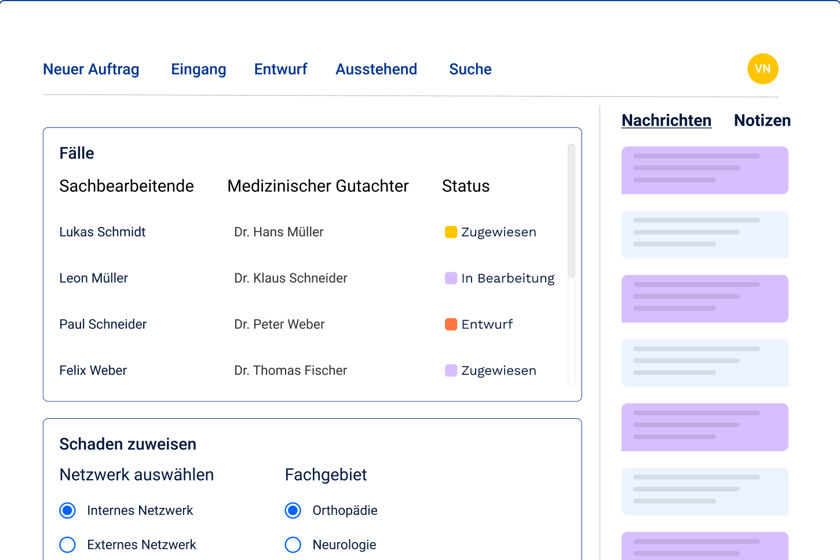
Task: Click the Sachbearbeitende column header
Action: pos(126,186)
